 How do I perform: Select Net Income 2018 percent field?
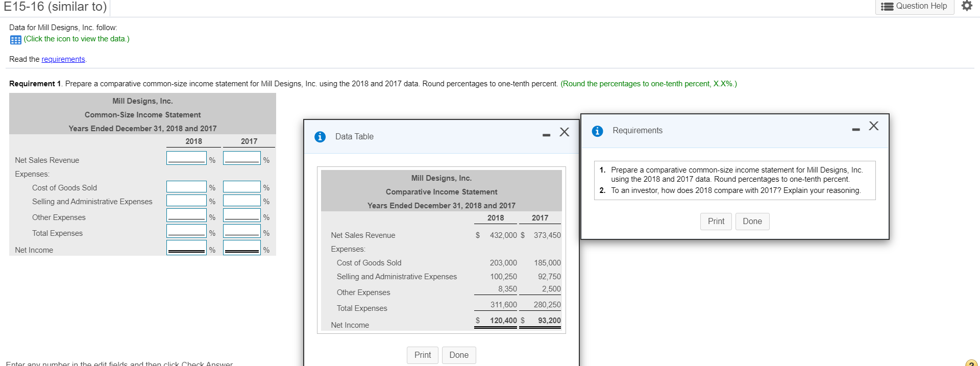click(x=186, y=248)
